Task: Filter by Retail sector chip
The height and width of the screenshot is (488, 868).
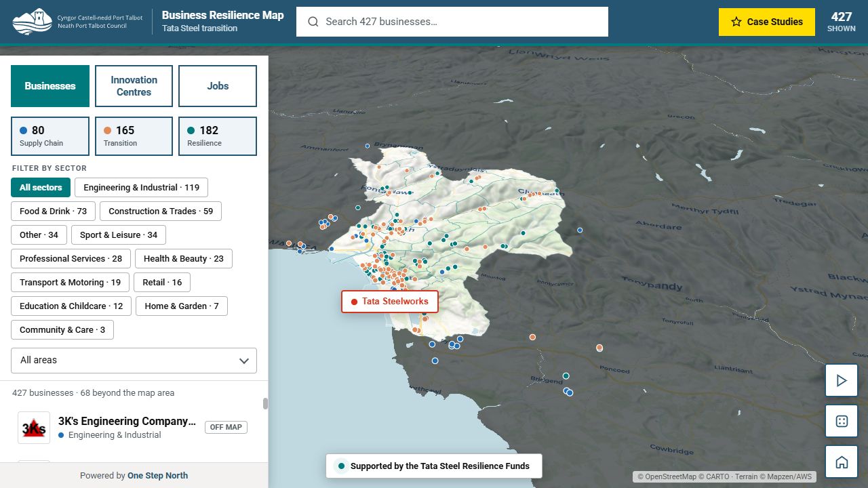Action: pyautogui.click(x=162, y=283)
